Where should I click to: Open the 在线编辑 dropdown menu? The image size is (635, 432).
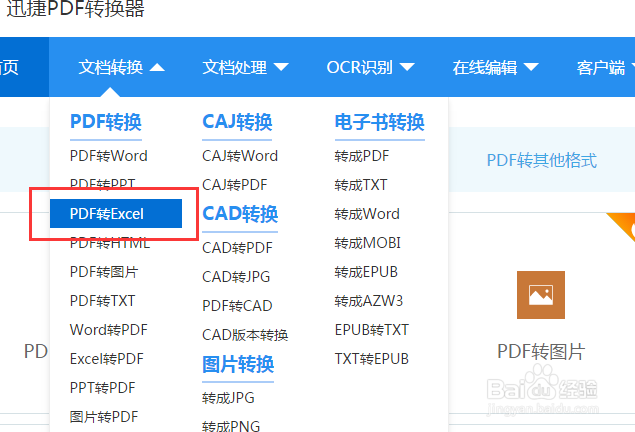click(495, 67)
